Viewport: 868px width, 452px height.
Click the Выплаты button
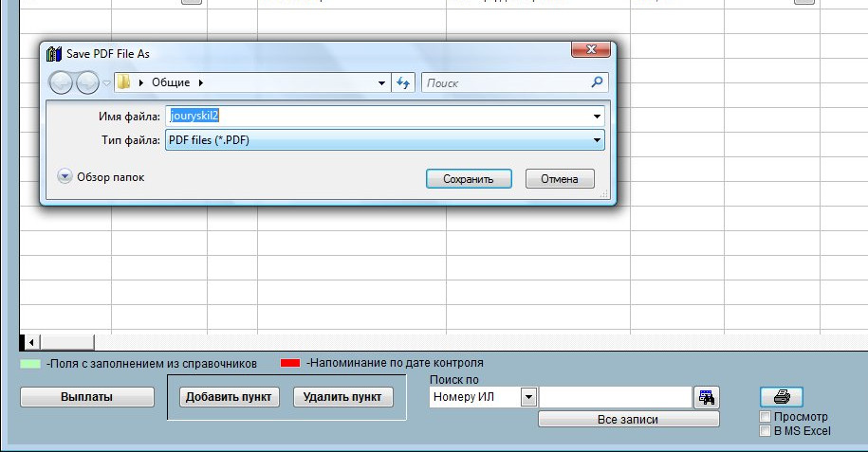pyautogui.click(x=87, y=397)
